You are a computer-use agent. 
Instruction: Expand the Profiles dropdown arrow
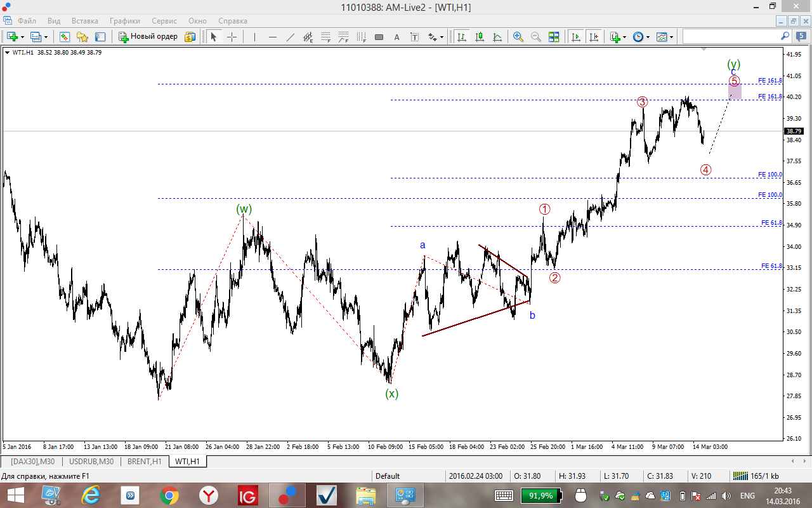(46, 37)
